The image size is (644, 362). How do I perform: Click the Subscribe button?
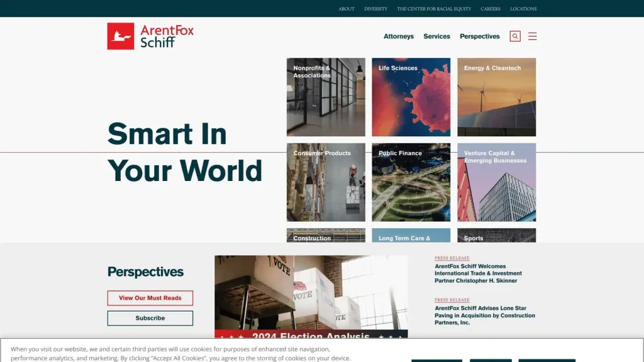(x=150, y=318)
